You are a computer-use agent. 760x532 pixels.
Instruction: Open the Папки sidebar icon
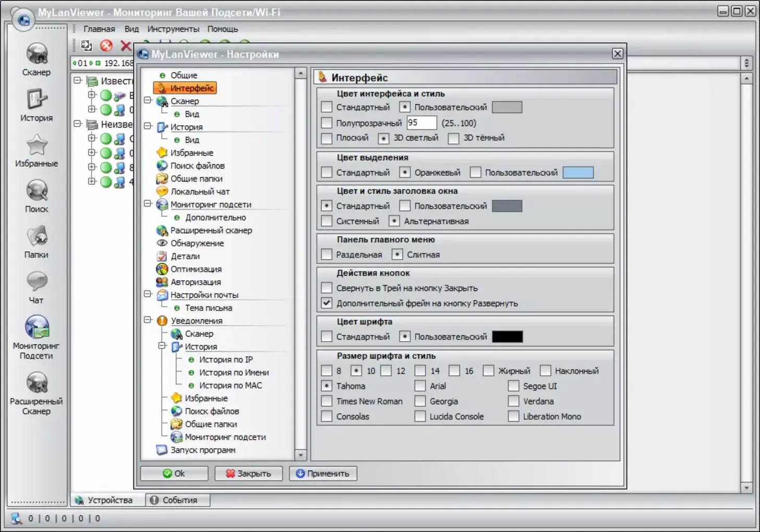(x=37, y=237)
